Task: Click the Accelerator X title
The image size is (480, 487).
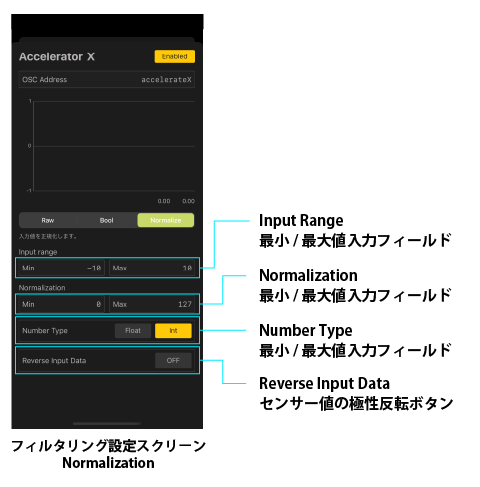Action: 57,57
